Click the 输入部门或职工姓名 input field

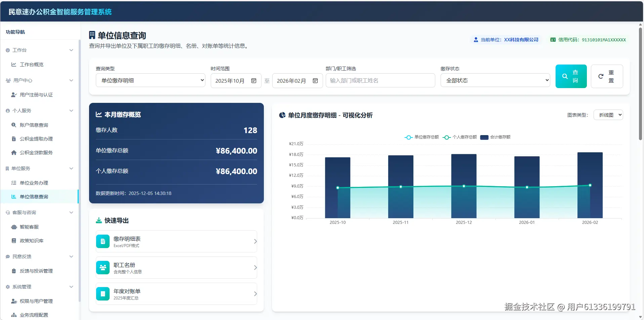point(380,80)
